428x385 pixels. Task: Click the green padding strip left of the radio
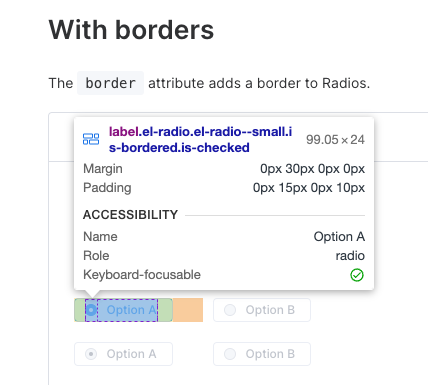click(x=80, y=310)
